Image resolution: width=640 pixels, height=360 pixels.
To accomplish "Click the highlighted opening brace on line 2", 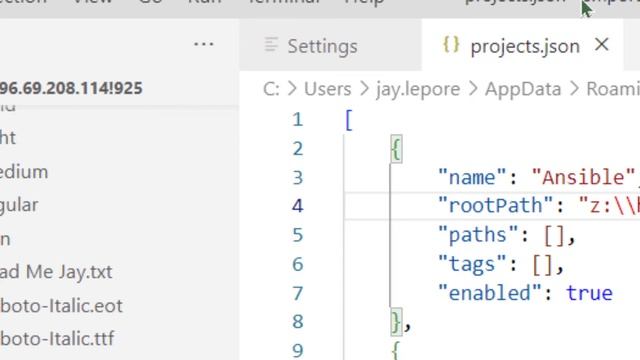I will click(x=396, y=149).
